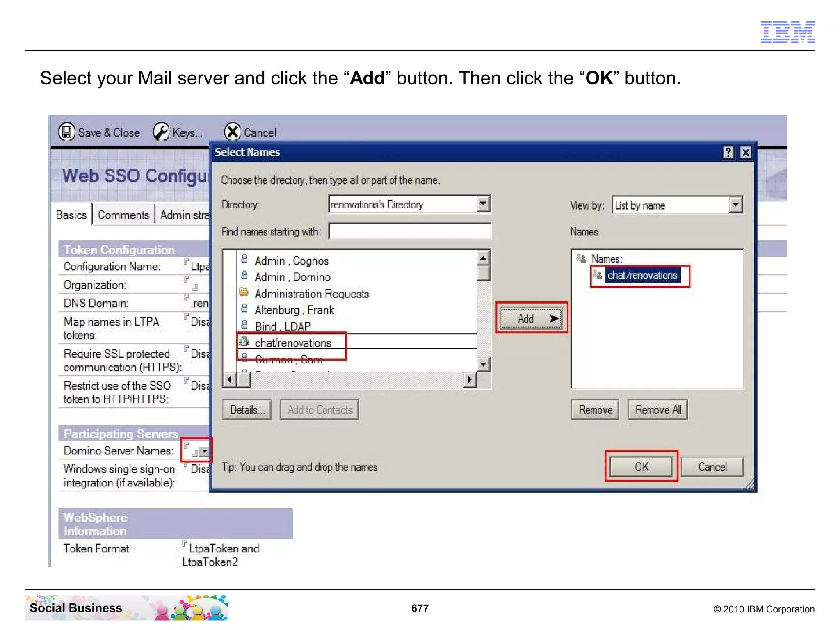Viewport: 840px width, 630px height.
Task: Click the Remove All button
Action: [x=658, y=410]
